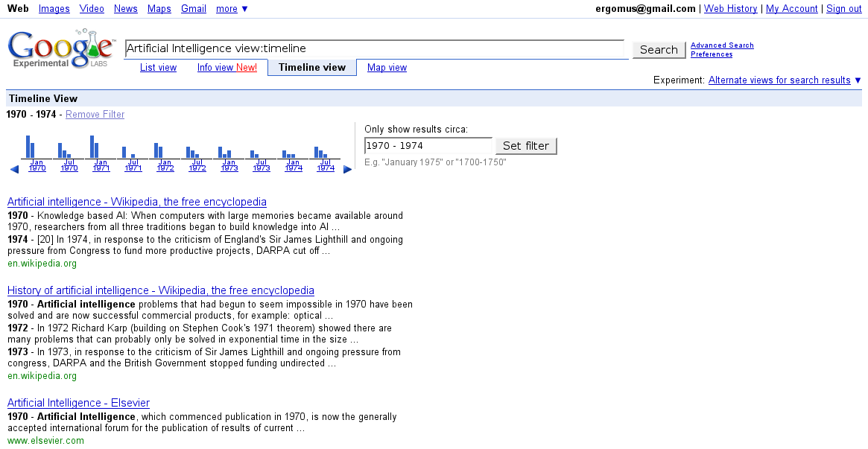Select Jul 1972 on the timeline
868x449 pixels.
tap(197, 165)
